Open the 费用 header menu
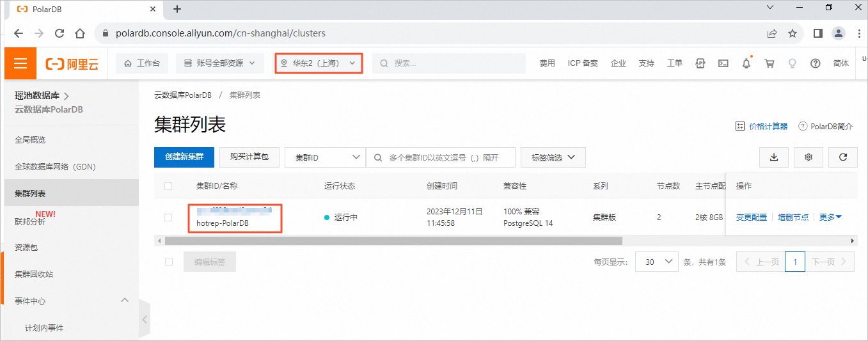This screenshot has width=868, height=341. coord(547,63)
